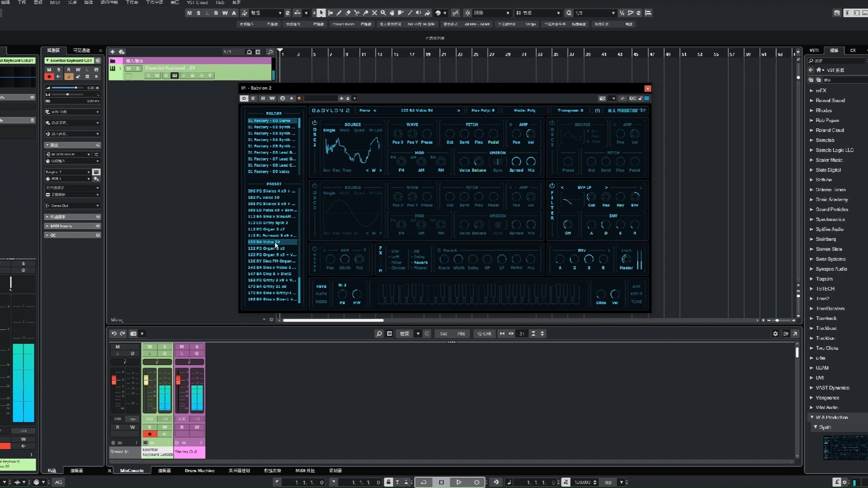Toggle the Cycle loop button
This screenshot has height=488, width=868.
[x=424, y=482]
